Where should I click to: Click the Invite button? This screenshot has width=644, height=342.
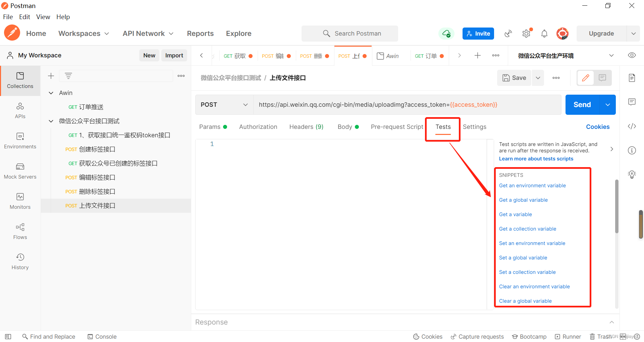[478, 34]
